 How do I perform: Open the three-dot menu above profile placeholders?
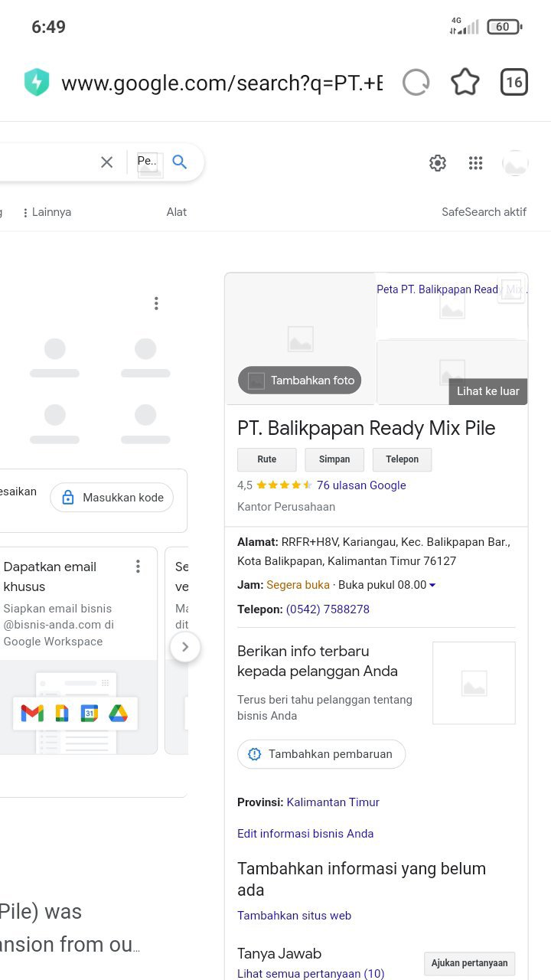(x=156, y=304)
